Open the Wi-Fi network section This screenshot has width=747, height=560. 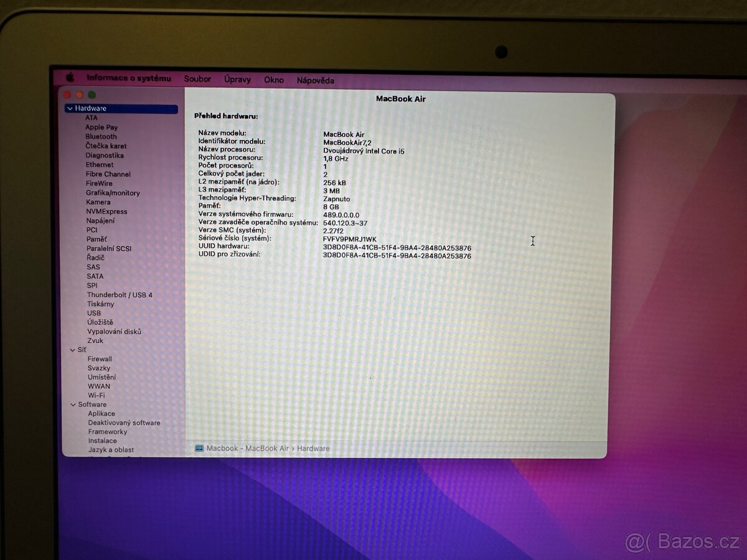(x=98, y=395)
